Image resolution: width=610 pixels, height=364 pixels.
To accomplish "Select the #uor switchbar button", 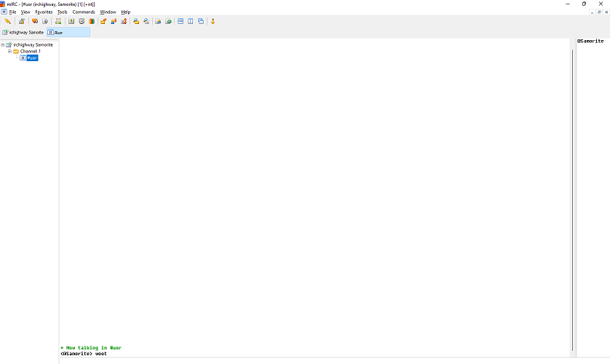I will (x=68, y=32).
